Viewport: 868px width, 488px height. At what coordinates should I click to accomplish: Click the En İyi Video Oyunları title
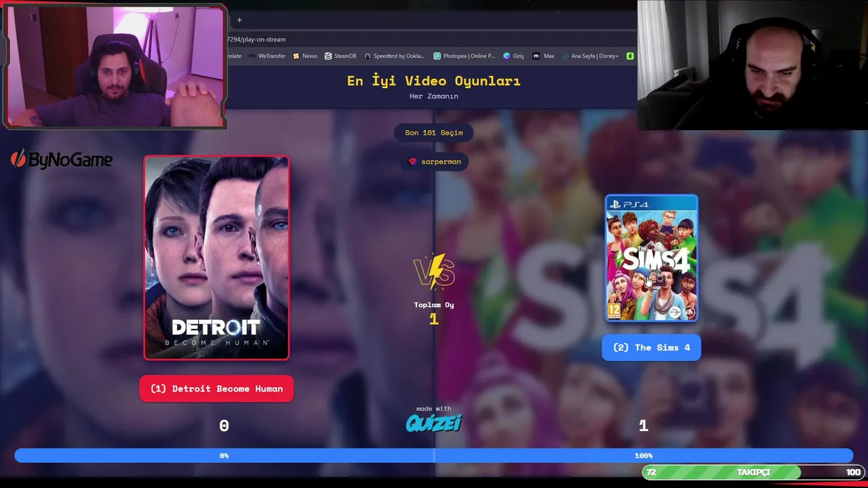[434, 81]
